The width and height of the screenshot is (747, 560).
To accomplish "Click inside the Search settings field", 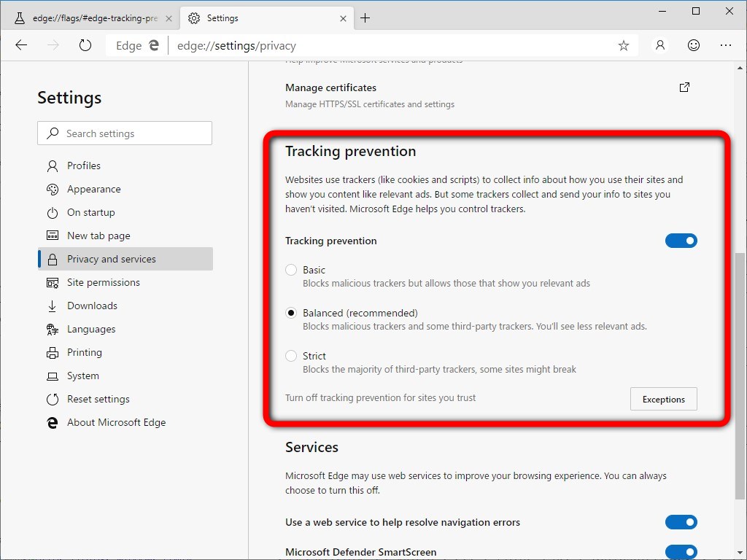I will pyautogui.click(x=124, y=133).
